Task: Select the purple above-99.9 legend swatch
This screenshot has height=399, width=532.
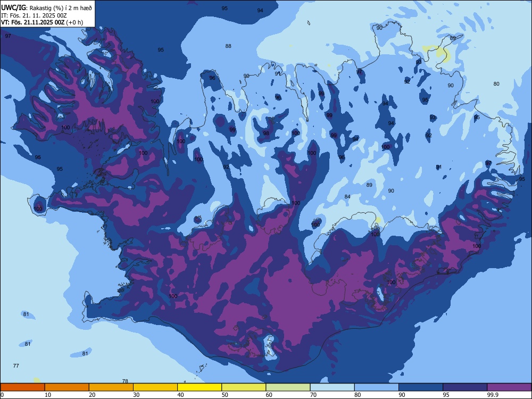Action: [x=509, y=387]
